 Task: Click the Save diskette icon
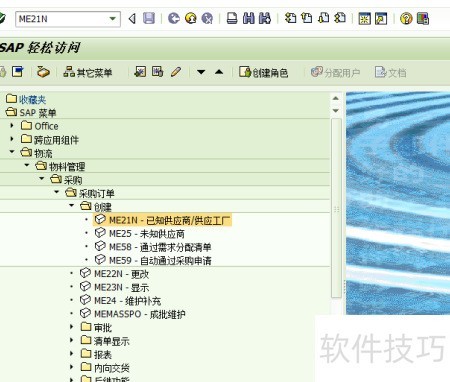click(149, 18)
